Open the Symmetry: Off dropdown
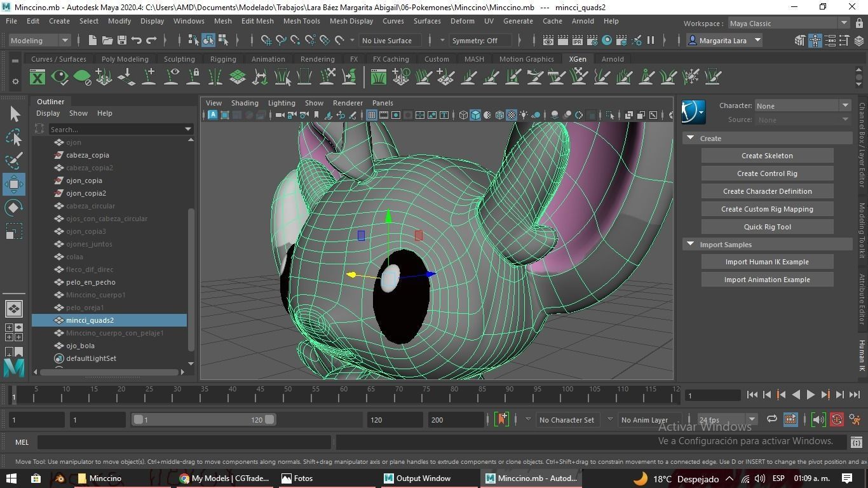Screen dimensions: 868x488 point(481,40)
